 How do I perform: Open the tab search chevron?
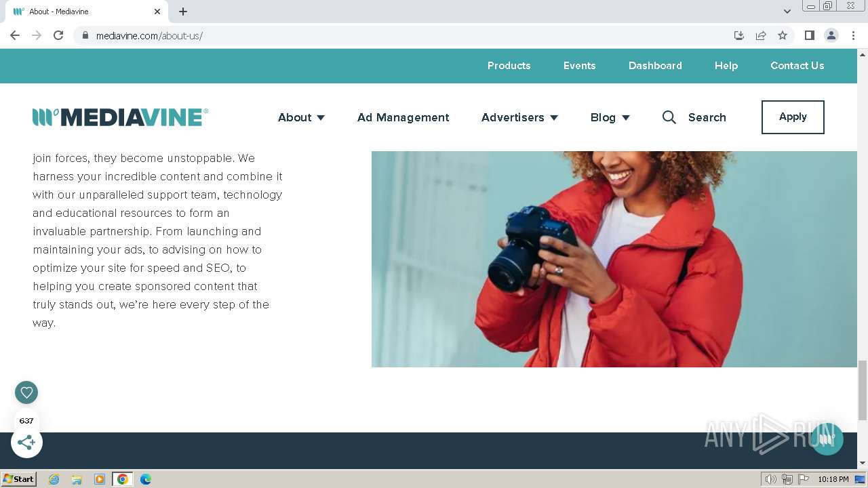[x=787, y=12]
